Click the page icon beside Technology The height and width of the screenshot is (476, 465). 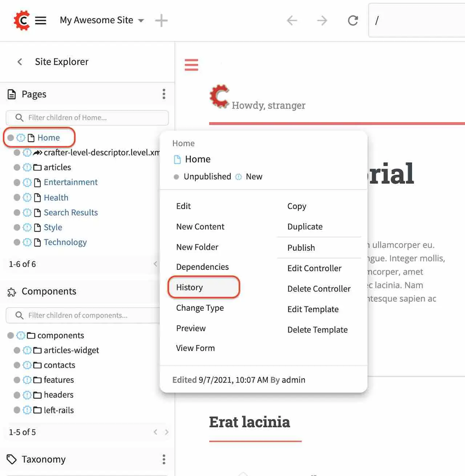(x=37, y=242)
